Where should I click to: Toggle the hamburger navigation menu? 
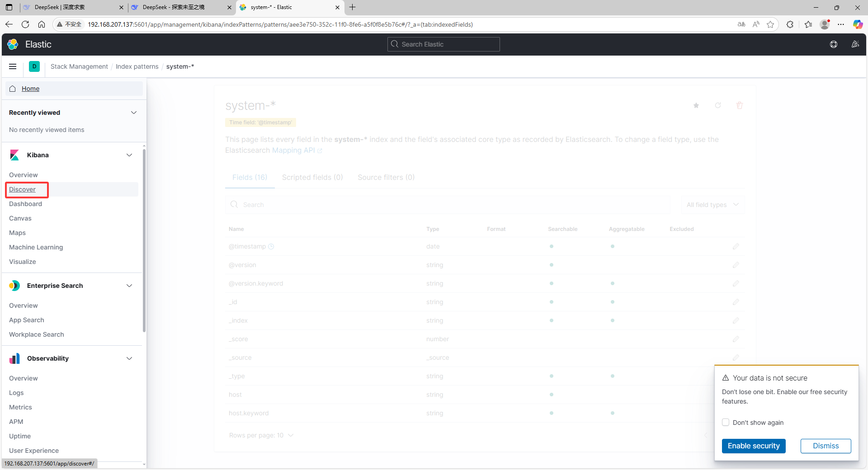[x=13, y=66]
